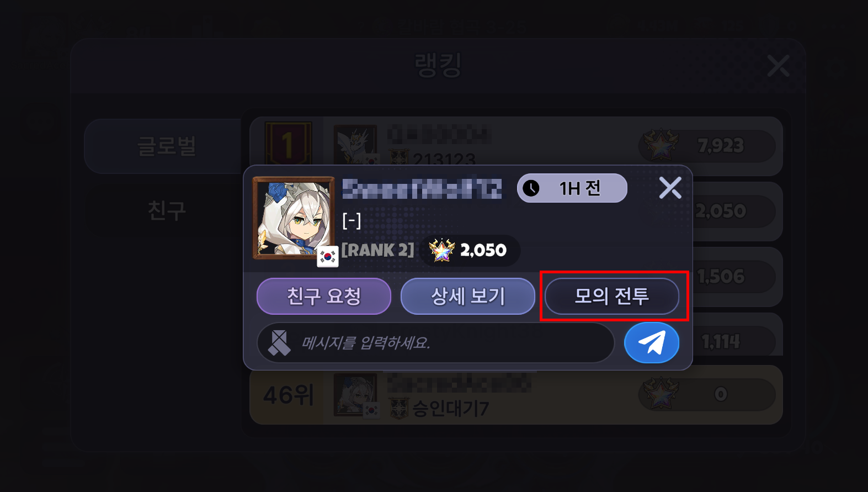Select the rank 1 badge entry
The image size is (868, 492).
(x=287, y=143)
